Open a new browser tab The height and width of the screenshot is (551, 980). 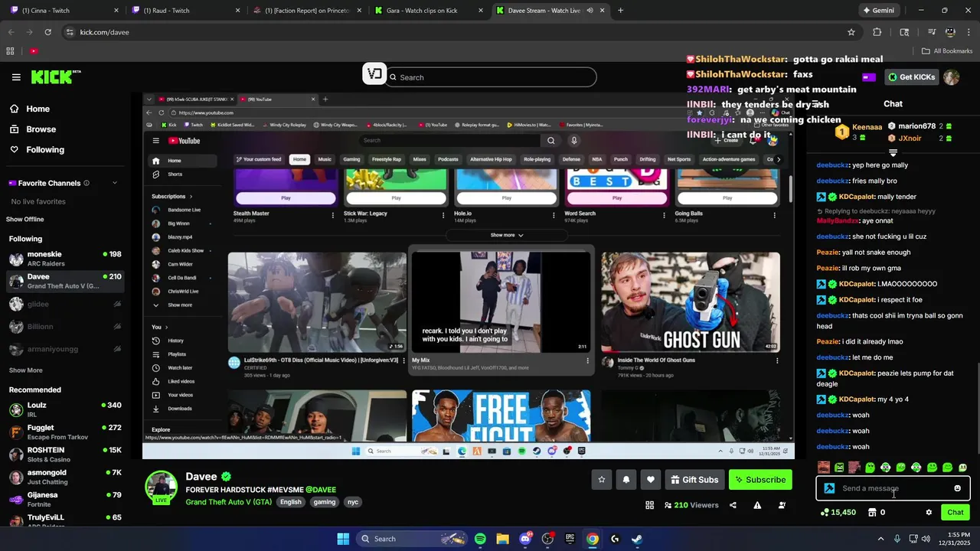pyautogui.click(x=620, y=11)
